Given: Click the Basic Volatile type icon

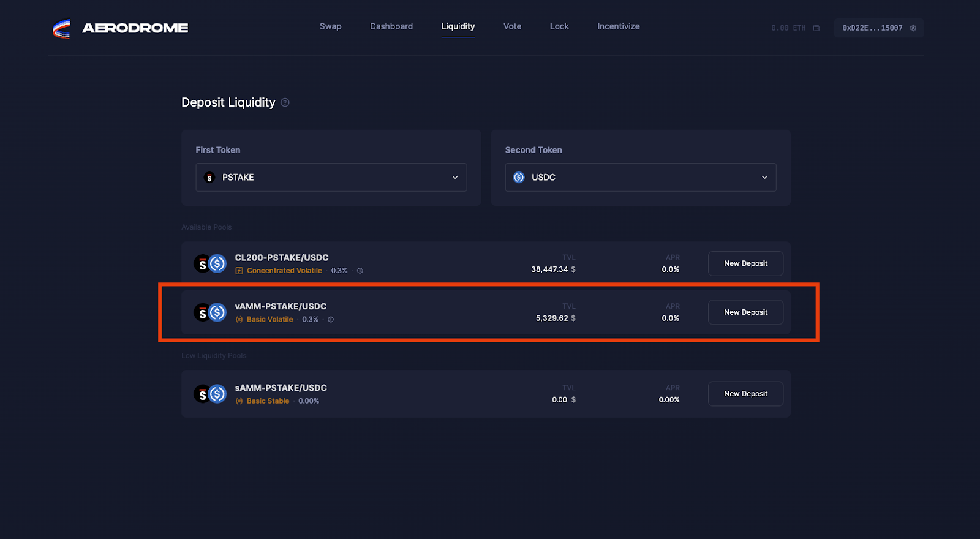Looking at the screenshot, I should 239,320.
